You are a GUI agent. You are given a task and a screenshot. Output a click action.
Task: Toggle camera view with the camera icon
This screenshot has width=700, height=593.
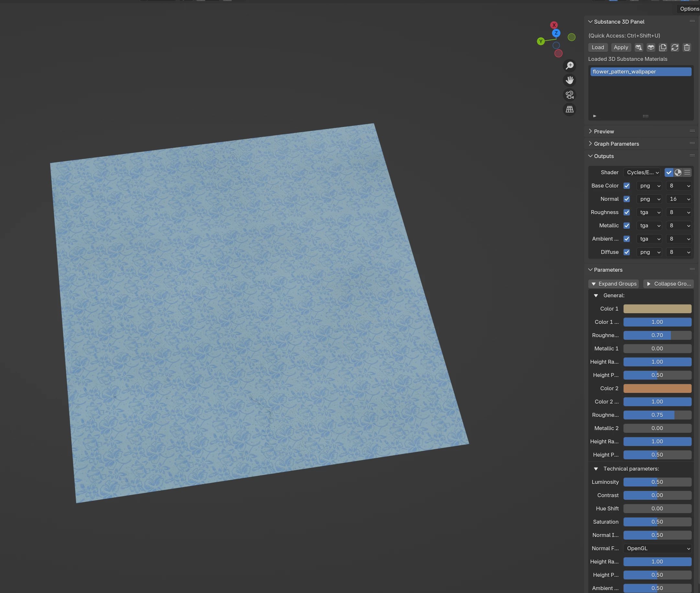click(x=569, y=95)
